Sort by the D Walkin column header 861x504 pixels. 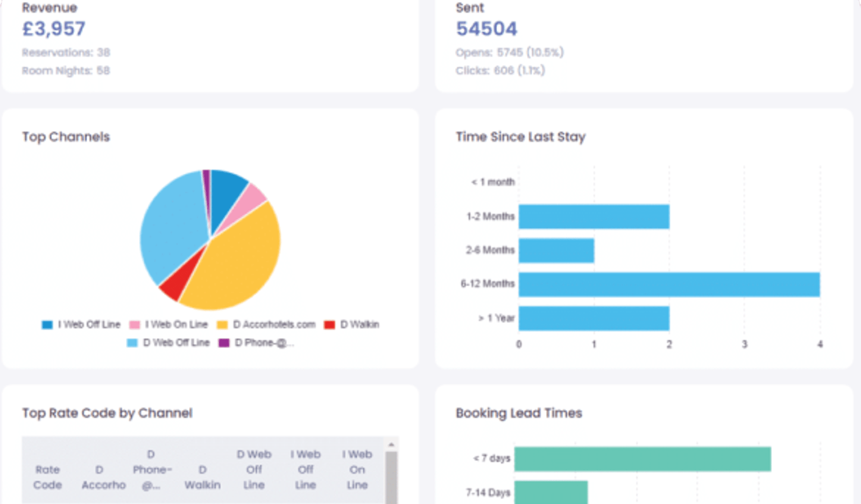click(x=202, y=477)
